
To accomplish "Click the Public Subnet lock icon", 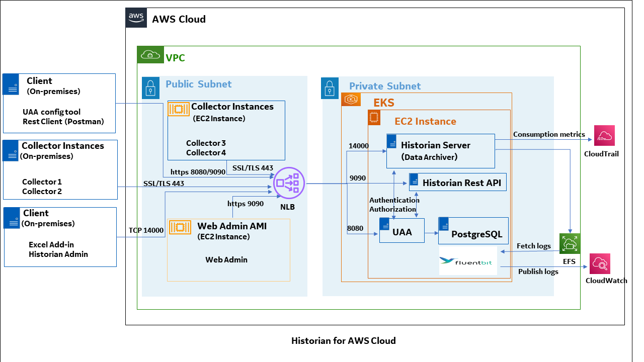I will pyautogui.click(x=150, y=87).
